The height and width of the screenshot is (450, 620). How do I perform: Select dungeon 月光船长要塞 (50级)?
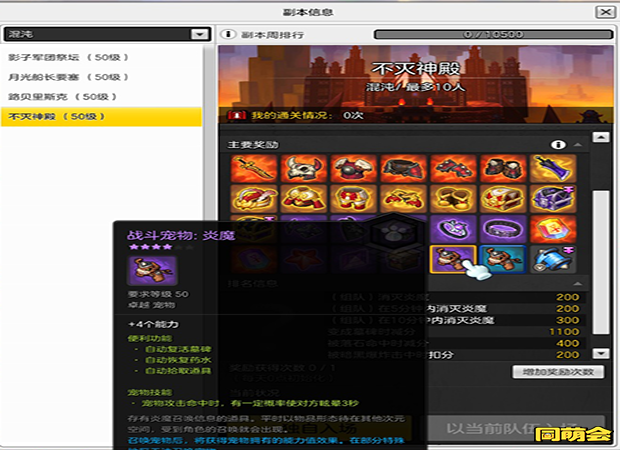click(x=101, y=77)
